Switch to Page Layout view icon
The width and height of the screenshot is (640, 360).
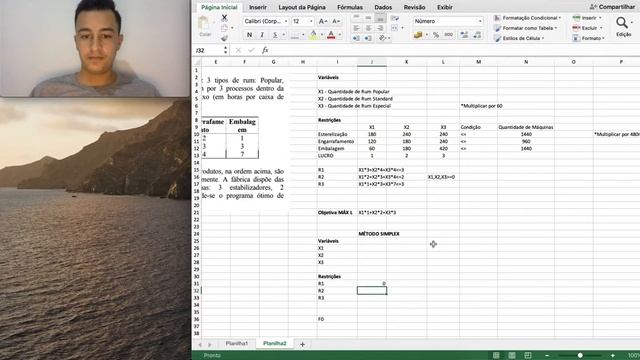[512, 356]
